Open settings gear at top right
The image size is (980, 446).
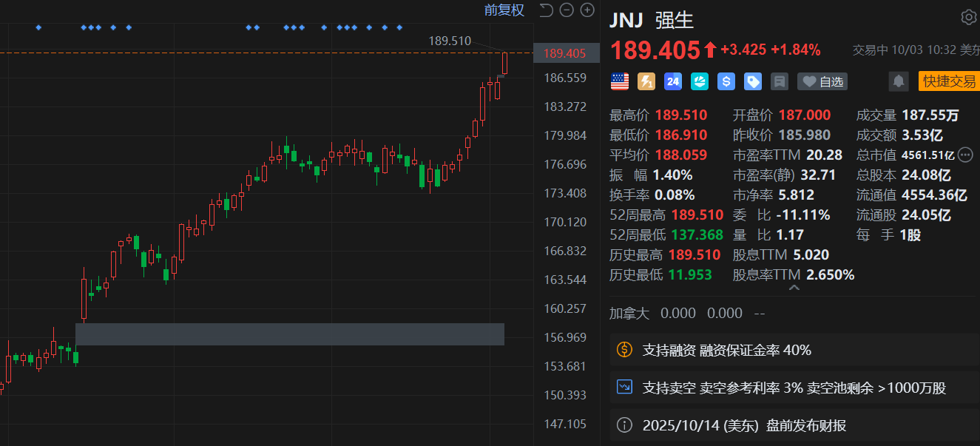point(968,17)
